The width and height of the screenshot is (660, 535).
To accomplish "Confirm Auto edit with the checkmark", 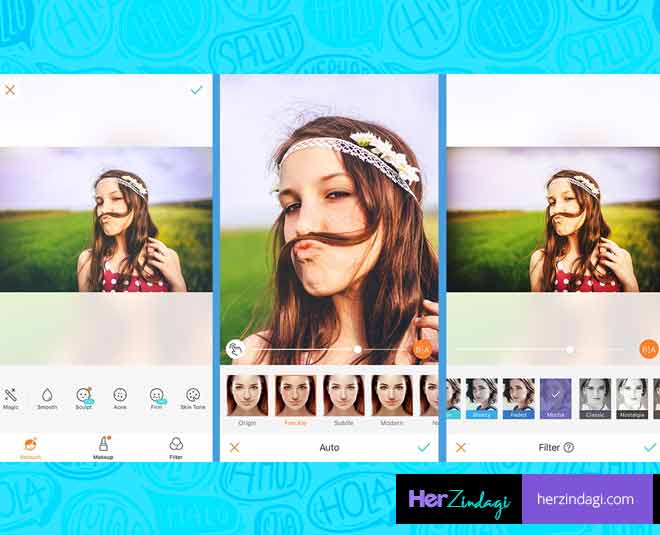I will click(x=424, y=447).
